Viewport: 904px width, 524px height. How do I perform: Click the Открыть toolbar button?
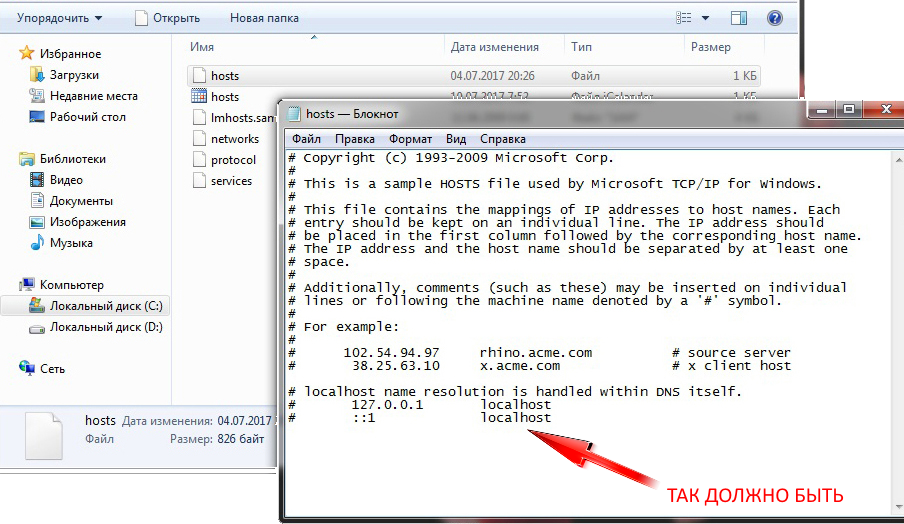167,18
